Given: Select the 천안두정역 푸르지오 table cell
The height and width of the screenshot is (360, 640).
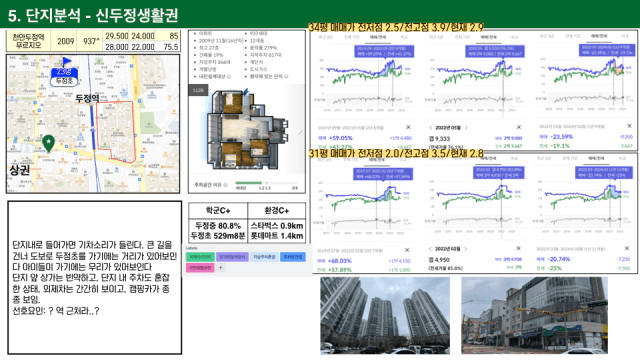Looking at the screenshot, I should [28, 41].
